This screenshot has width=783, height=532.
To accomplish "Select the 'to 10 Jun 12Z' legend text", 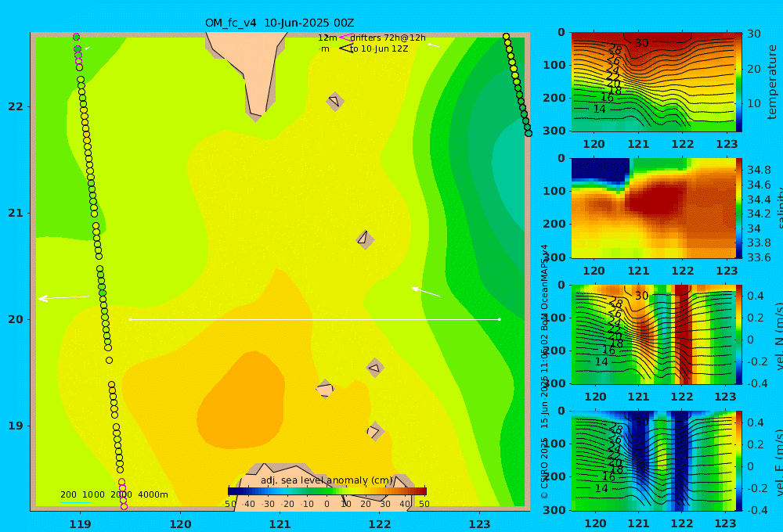I will [379, 49].
